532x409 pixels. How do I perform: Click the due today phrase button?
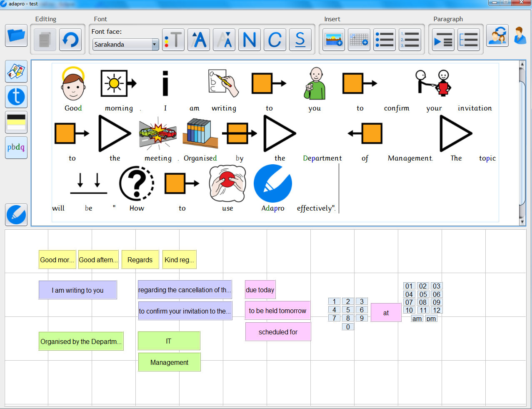(260, 290)
